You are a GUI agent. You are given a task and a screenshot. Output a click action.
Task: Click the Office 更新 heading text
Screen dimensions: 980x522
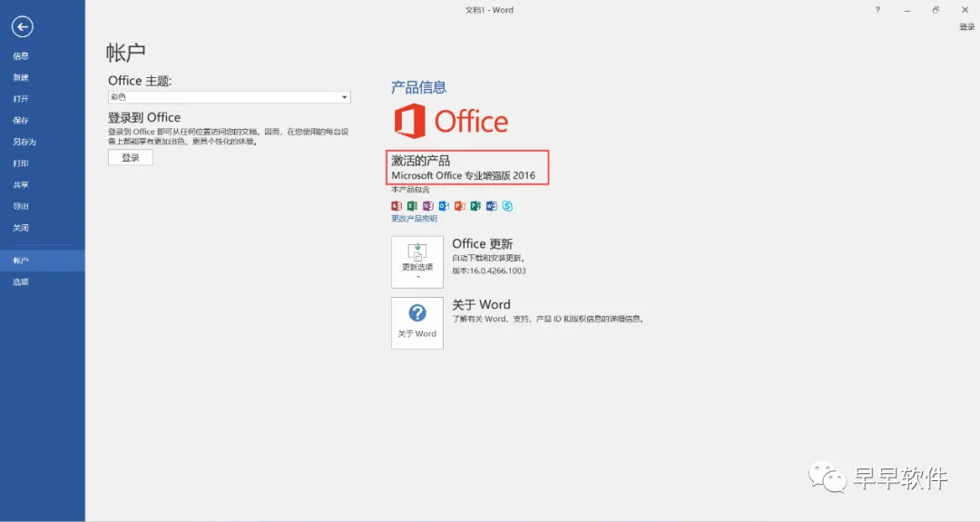[x=483, y=244]
